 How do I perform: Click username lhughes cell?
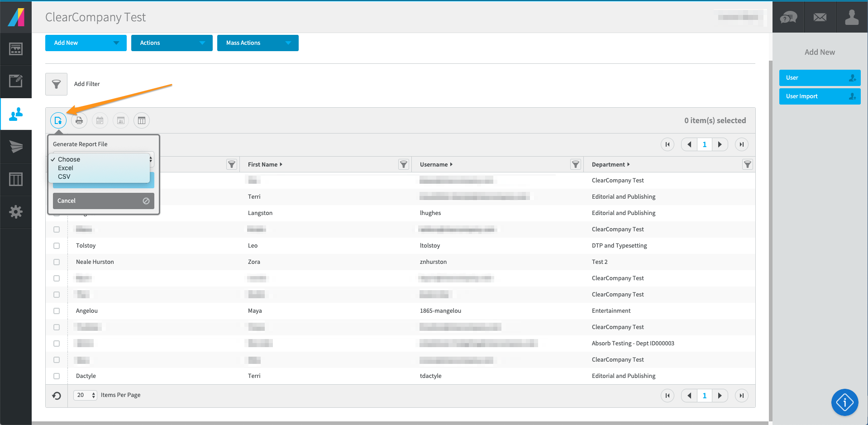(x=430, y=213)
